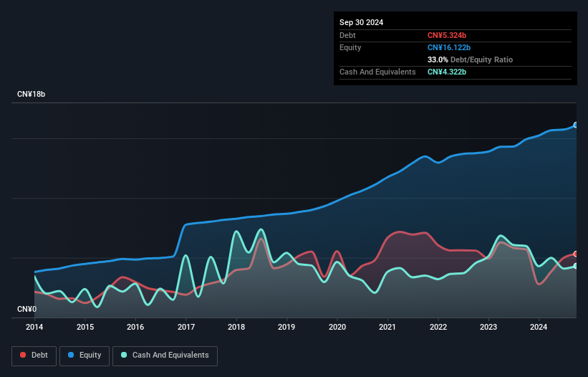Click the 2018 x-axis label

236,327
